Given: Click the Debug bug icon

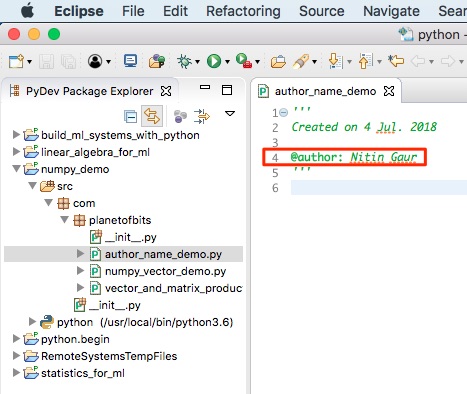Looking at the screenshot, I should coord(184,61).
